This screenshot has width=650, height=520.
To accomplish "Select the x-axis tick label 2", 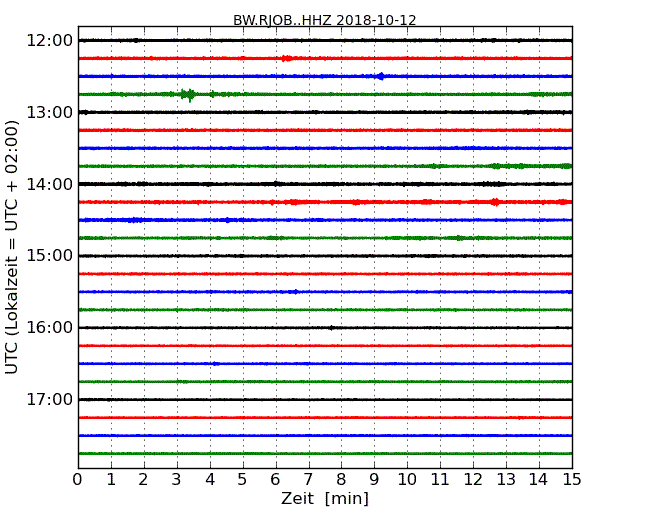I will [143, 480].
